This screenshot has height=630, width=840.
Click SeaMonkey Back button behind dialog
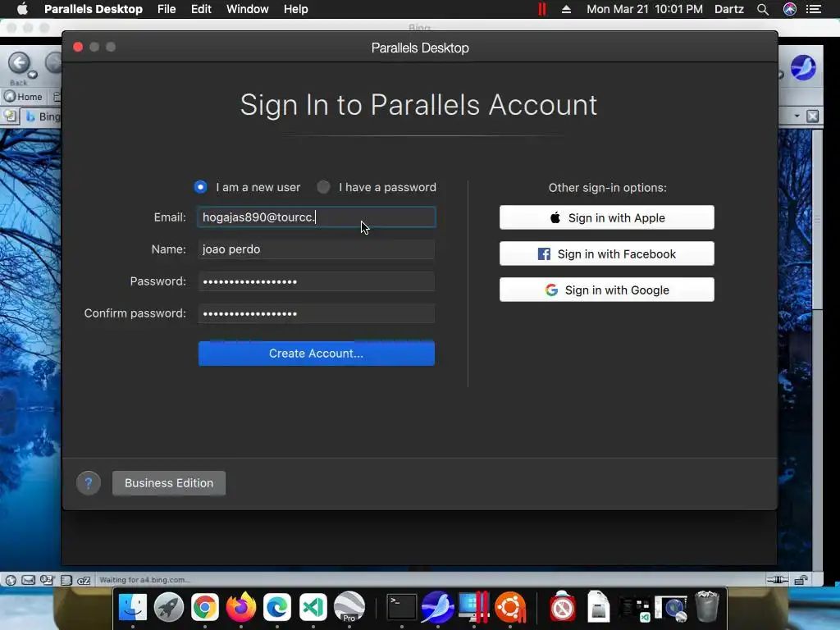tap(20, 63)
